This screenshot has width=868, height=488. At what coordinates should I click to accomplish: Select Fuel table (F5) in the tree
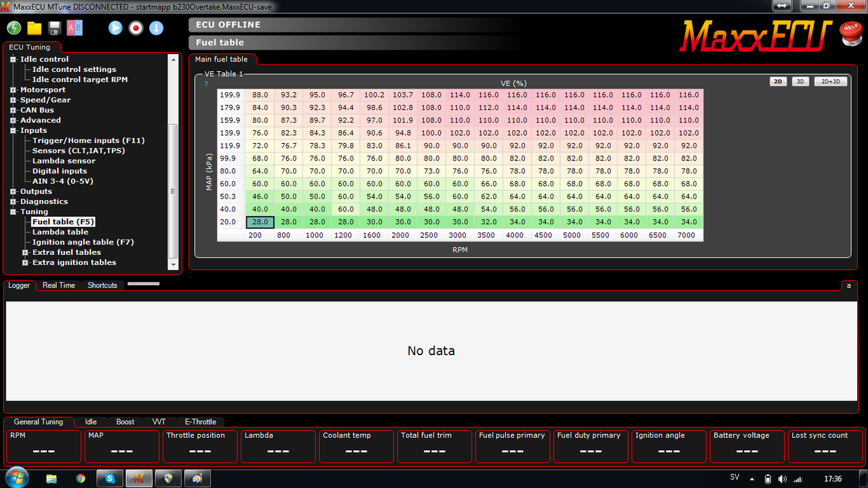(x=63, y=222)
